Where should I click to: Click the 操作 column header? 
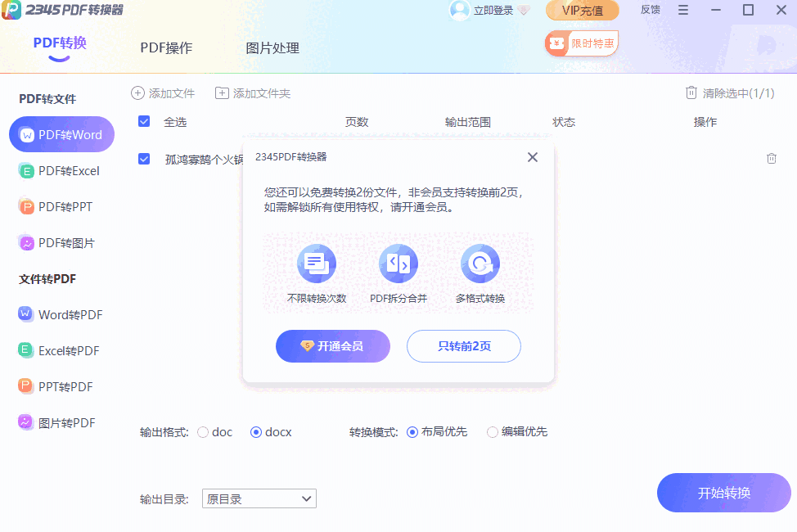[705, 122]
